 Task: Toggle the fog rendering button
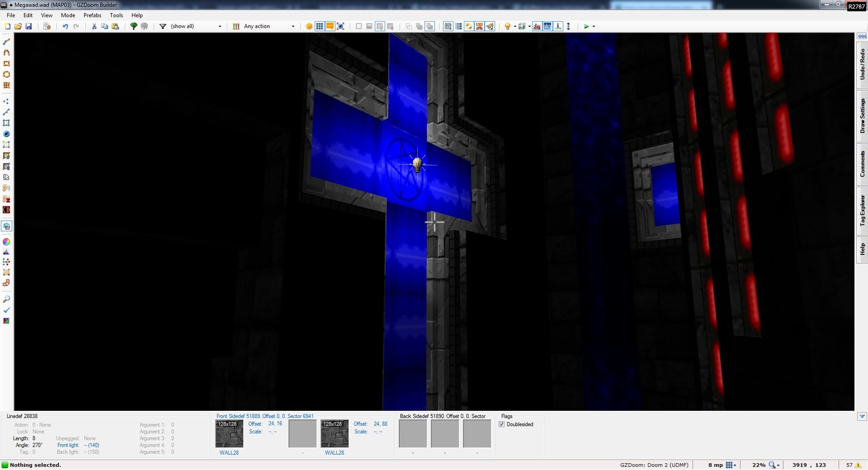tap(537, 26)
